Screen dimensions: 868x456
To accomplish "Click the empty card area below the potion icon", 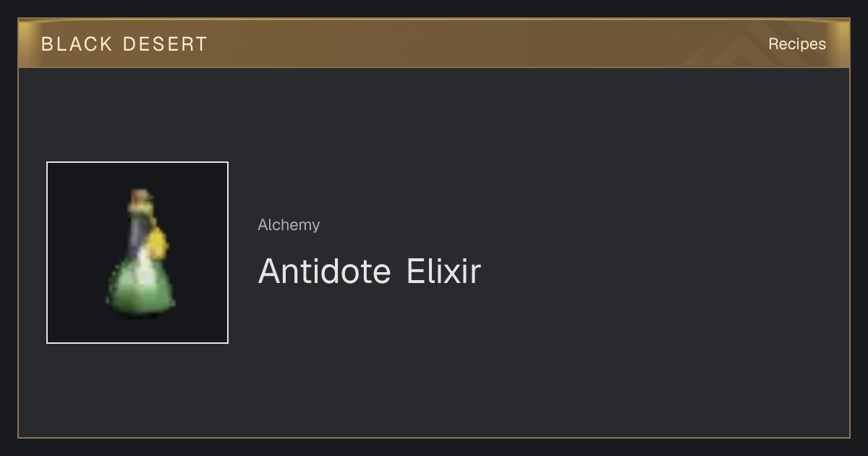I will click(137, 391).
